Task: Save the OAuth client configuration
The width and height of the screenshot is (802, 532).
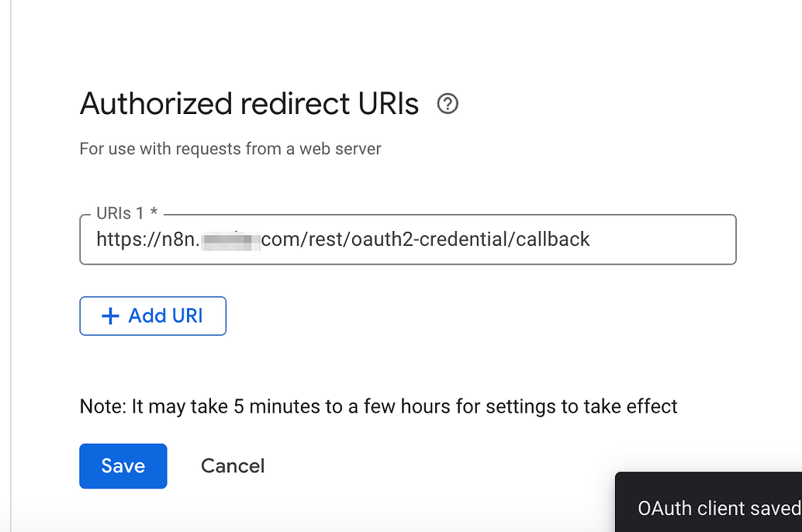Action: tap(123, 465)
